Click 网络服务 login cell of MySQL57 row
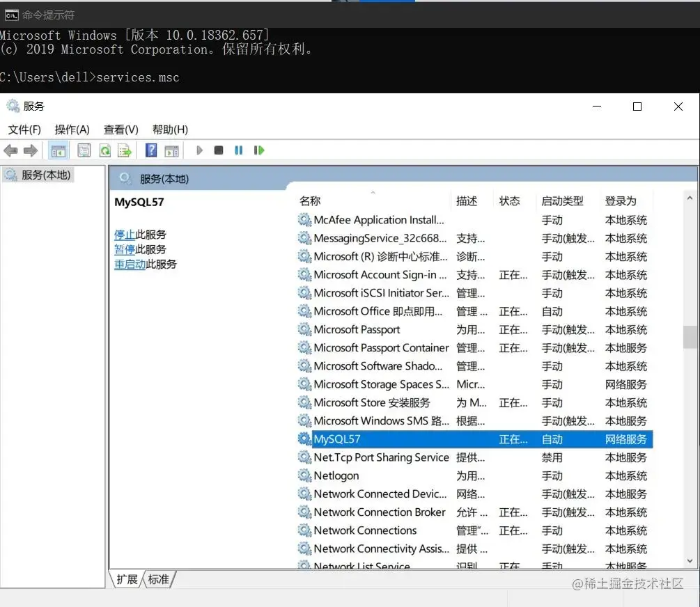This screenshot has height=607, width=700. [626, 439]
